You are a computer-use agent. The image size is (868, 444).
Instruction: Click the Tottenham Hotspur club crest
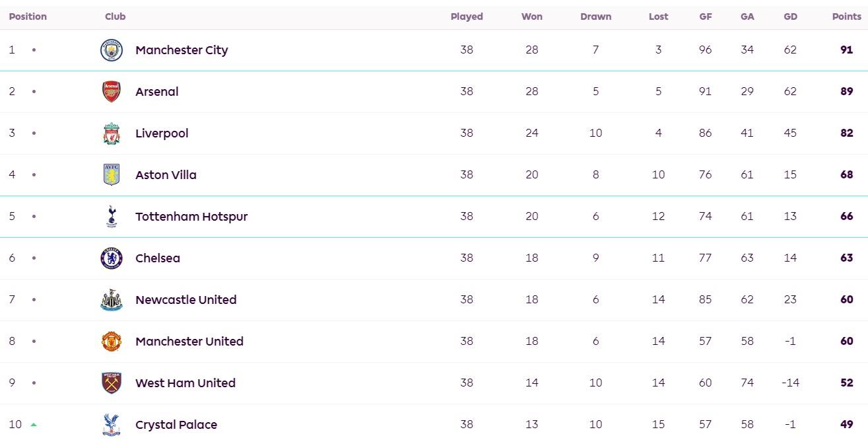click(112, 217)
